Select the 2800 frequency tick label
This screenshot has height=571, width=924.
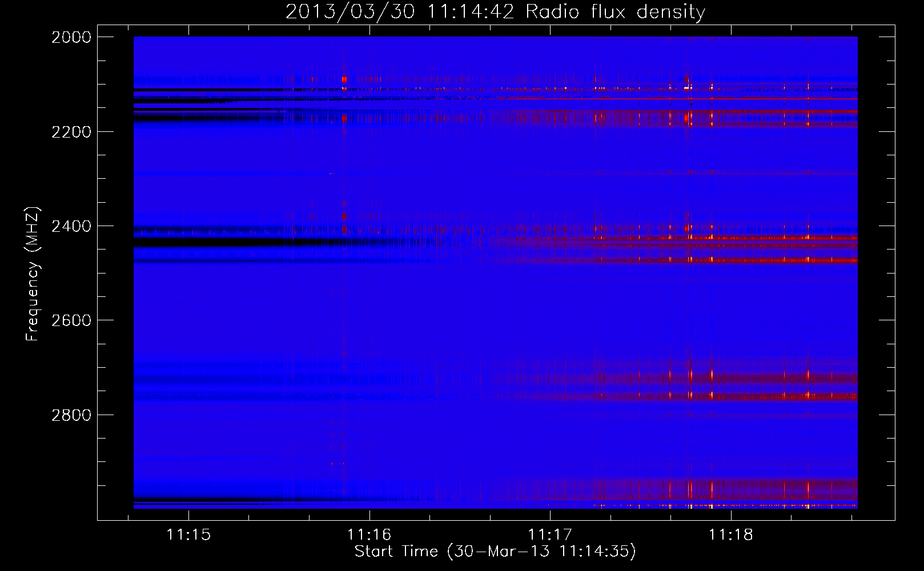click(71, 415)
